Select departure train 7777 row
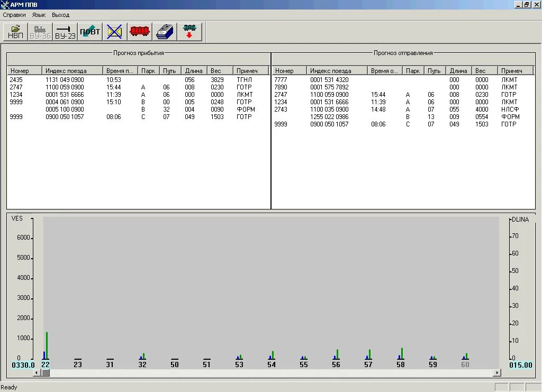 (x=403, y=80)
